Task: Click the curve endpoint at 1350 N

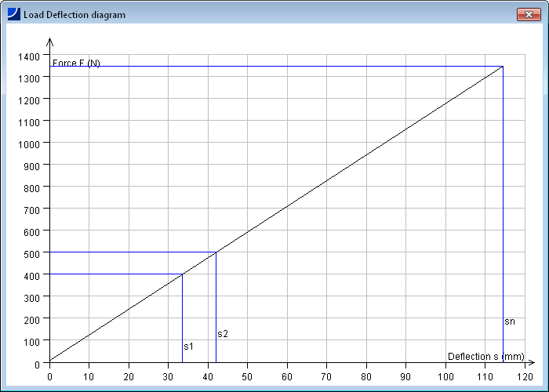Action: pyautogui.click(x=503, y=67)
